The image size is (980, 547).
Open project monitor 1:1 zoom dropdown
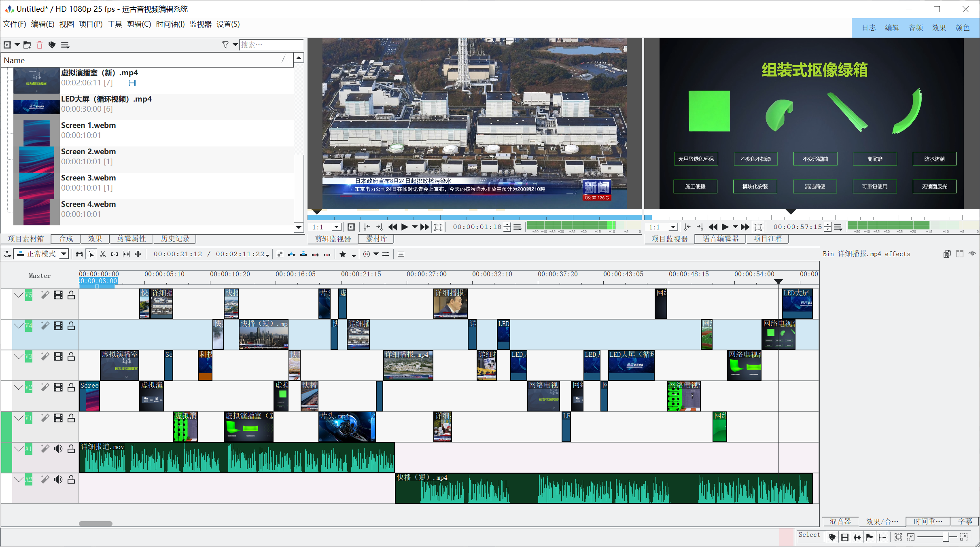[x=662, y=227]
